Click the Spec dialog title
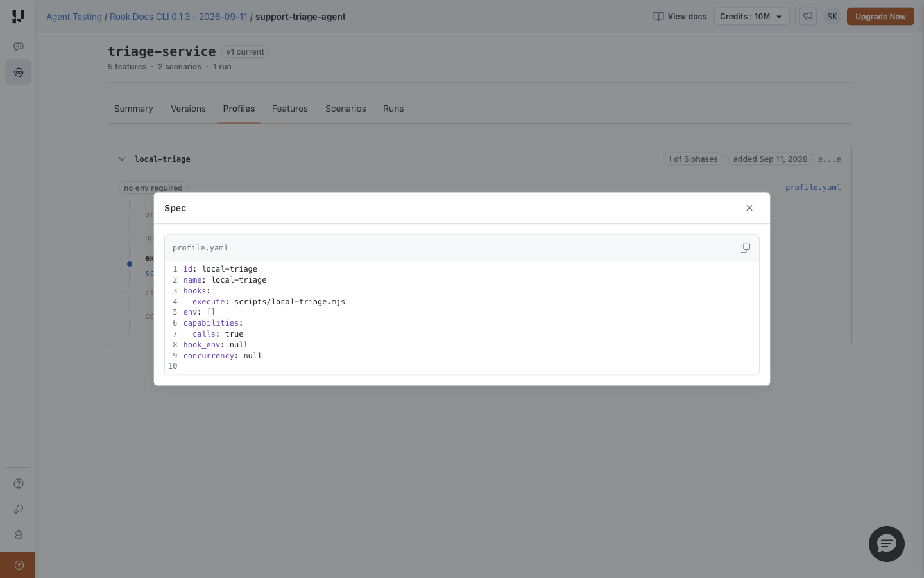924x578 pixels. [x=175, y=208]
